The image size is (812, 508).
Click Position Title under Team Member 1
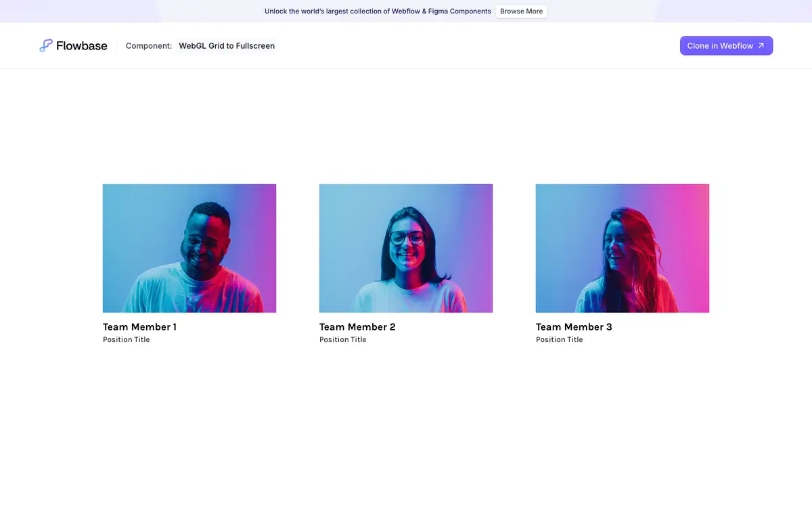point(127,340)
